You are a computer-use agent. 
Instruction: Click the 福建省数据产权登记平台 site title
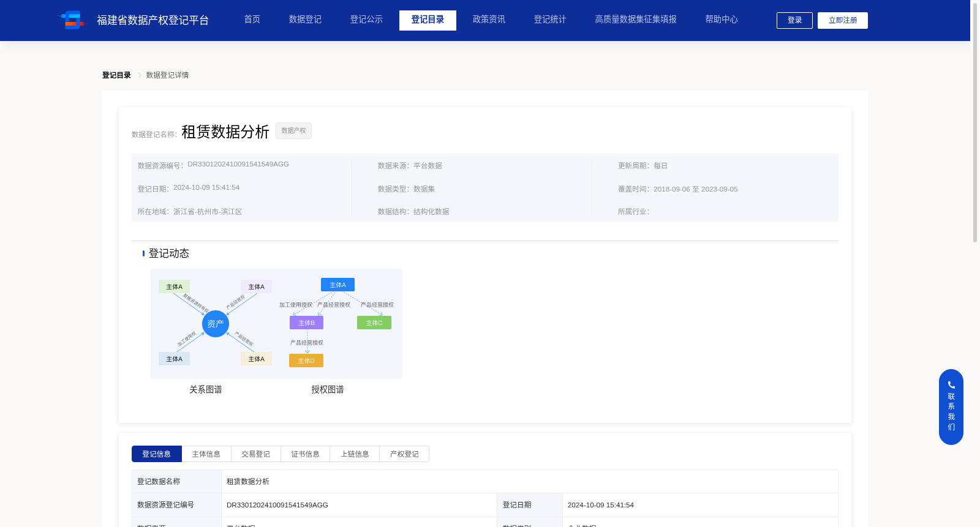[x=153, y=20]
